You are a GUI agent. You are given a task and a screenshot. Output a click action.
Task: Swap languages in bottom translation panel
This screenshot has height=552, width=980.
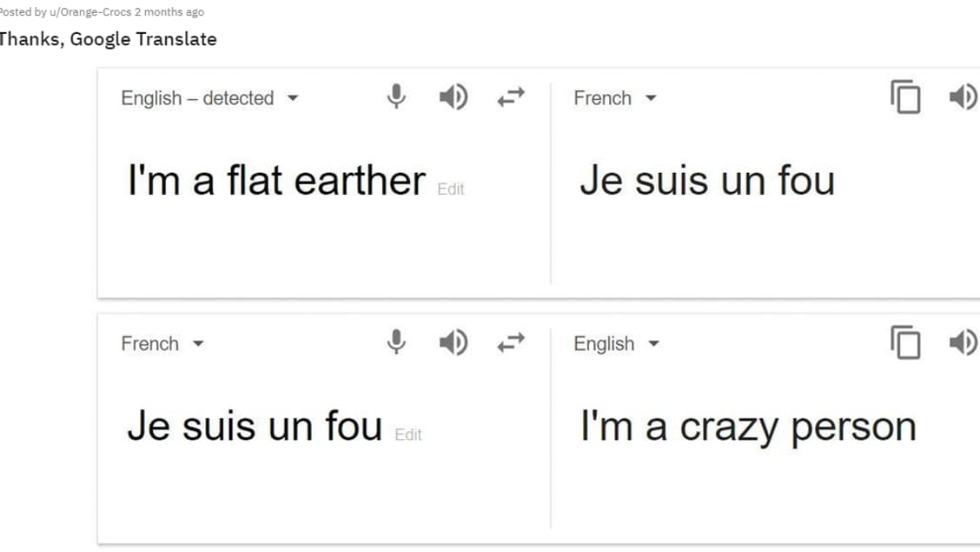tap(511, 343)
